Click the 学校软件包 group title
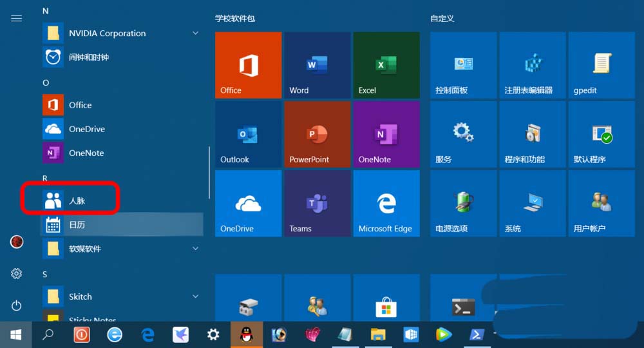 point(235,19)
